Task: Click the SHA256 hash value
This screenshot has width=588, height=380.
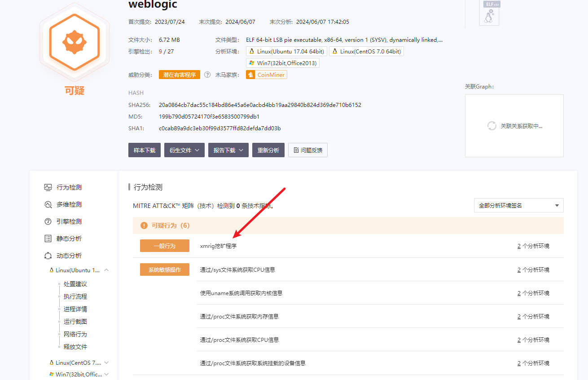Action: pos(260,105)
